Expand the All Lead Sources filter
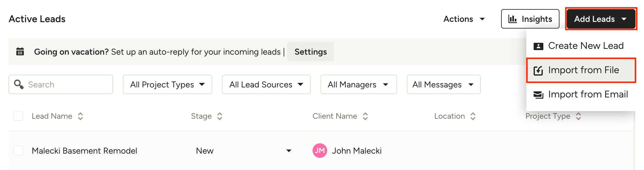This screenshot has height=170, width=644. [x=266, y=84]
